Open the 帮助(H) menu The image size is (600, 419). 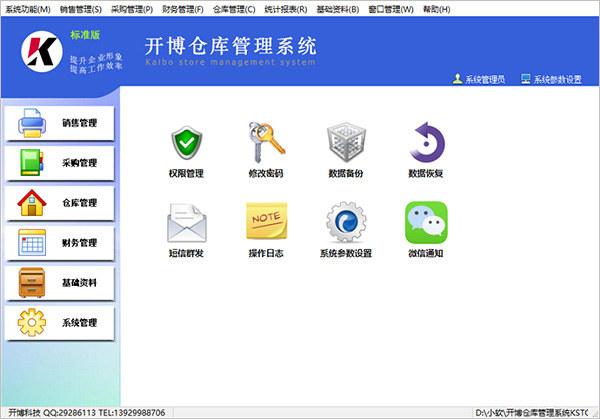click(x=436, y=9)
